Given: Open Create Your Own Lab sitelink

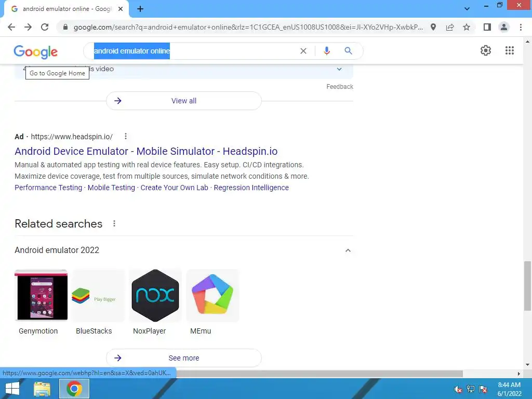Looking at the screenshot, I should 175,188.
